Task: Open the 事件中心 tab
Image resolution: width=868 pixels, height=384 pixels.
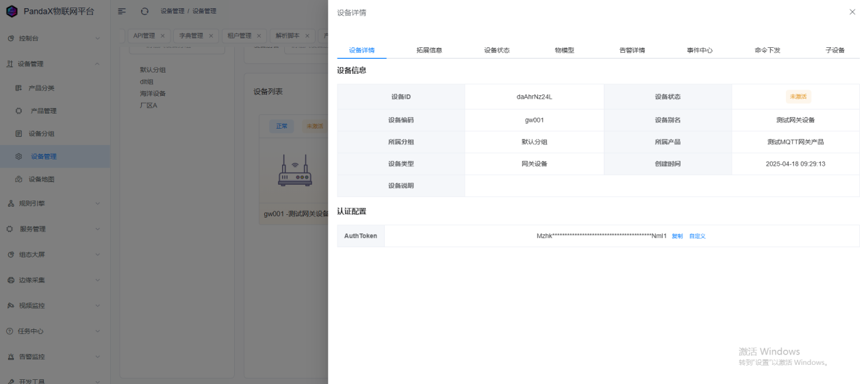Action: 700,50
